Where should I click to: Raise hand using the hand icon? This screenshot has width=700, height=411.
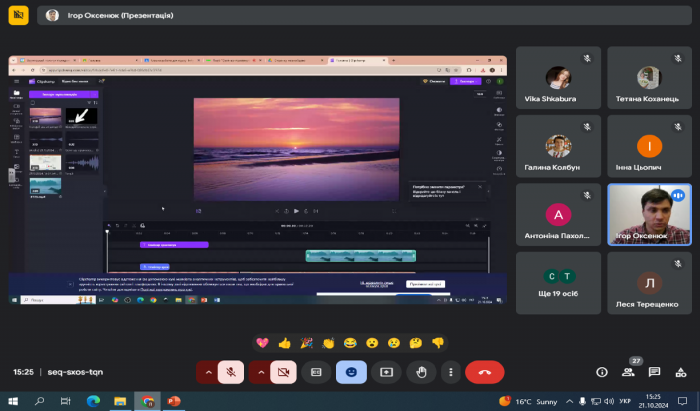[420, 371]
